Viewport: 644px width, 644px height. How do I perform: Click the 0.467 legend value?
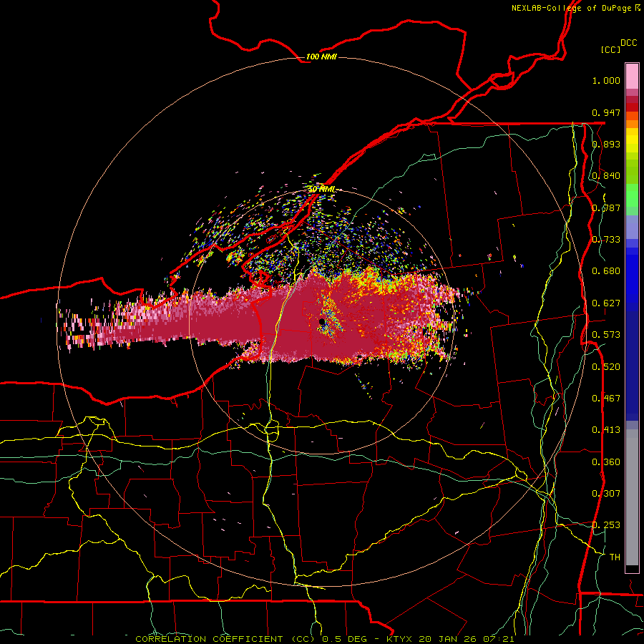606,399
